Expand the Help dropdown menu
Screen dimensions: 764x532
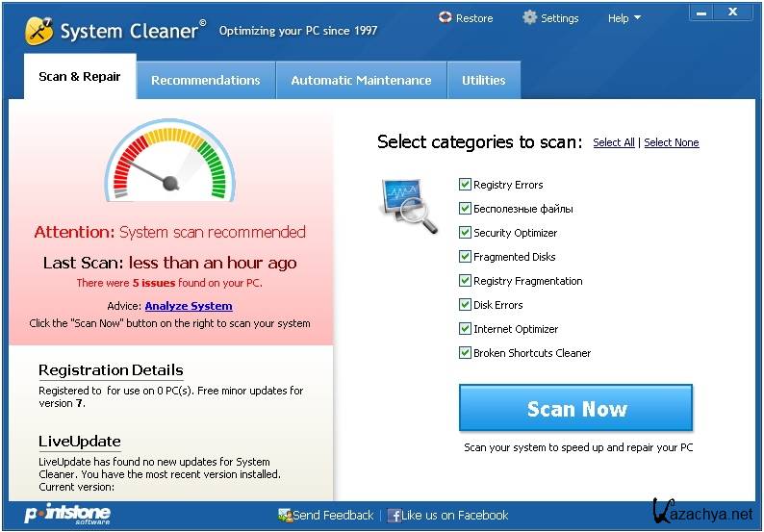click(624, 18)
